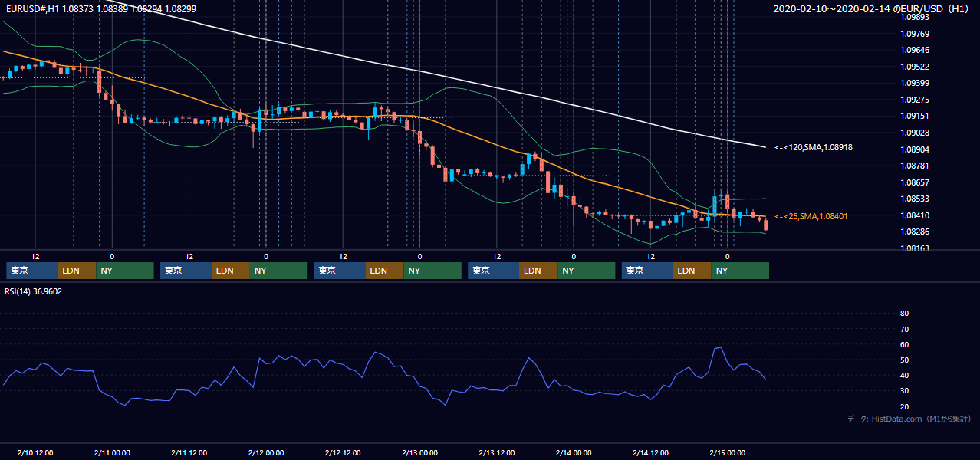Click the leftmost LDN session block
The height and width of the screenshot is (460, 980).
point(77,271)
